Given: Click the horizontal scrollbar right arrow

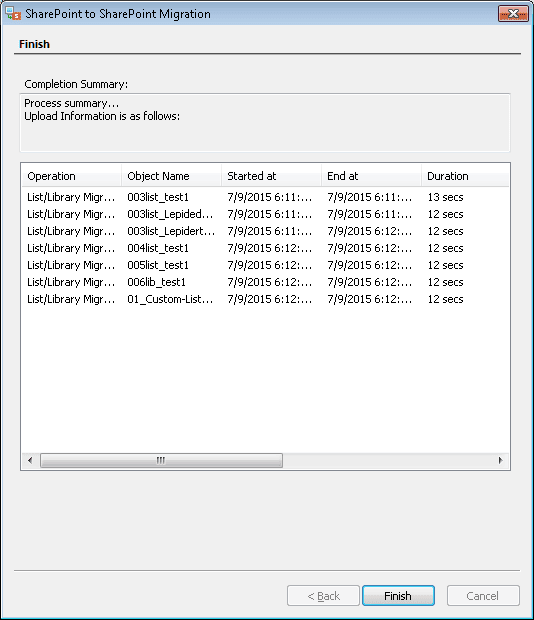Looking at the screenshot, I should pyautogui.click(x=500, y=460).
